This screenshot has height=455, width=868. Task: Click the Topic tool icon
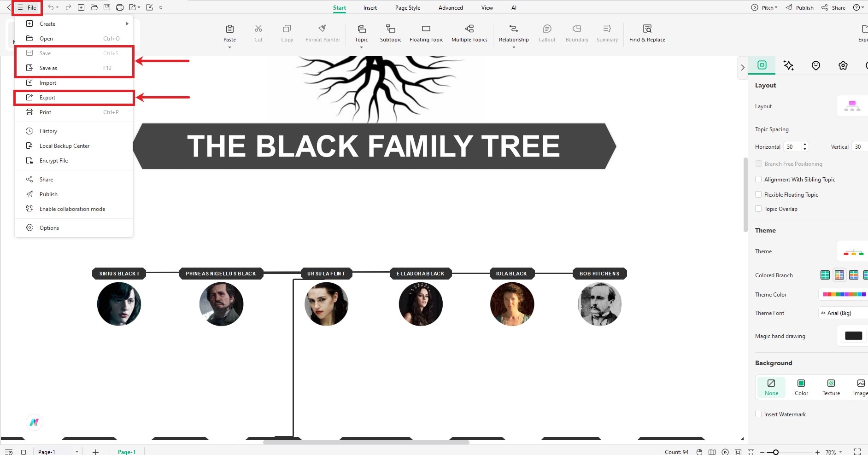coord(362,29)
